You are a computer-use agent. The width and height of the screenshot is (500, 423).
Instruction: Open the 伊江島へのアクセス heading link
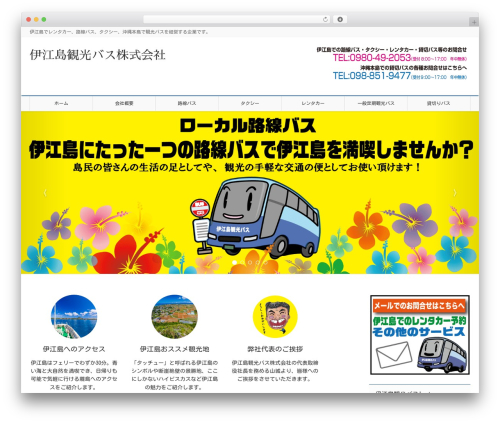pyautogui.click(x=74, y=349)
